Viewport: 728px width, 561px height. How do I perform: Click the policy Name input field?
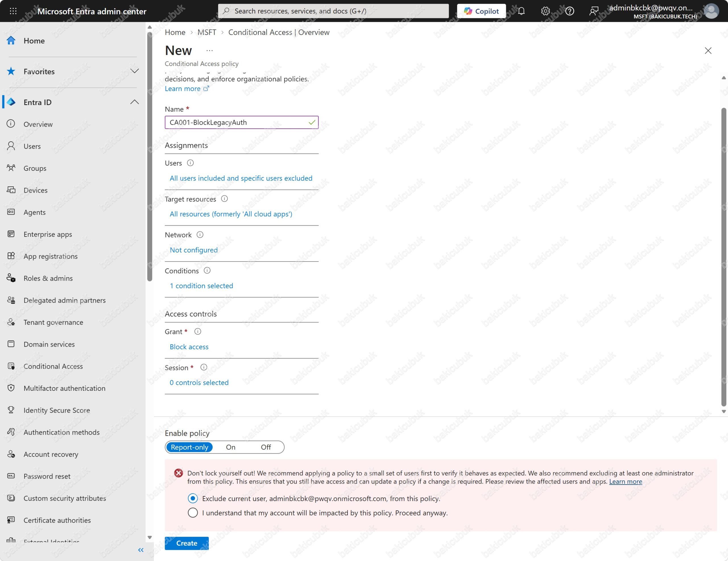point(241,122)
